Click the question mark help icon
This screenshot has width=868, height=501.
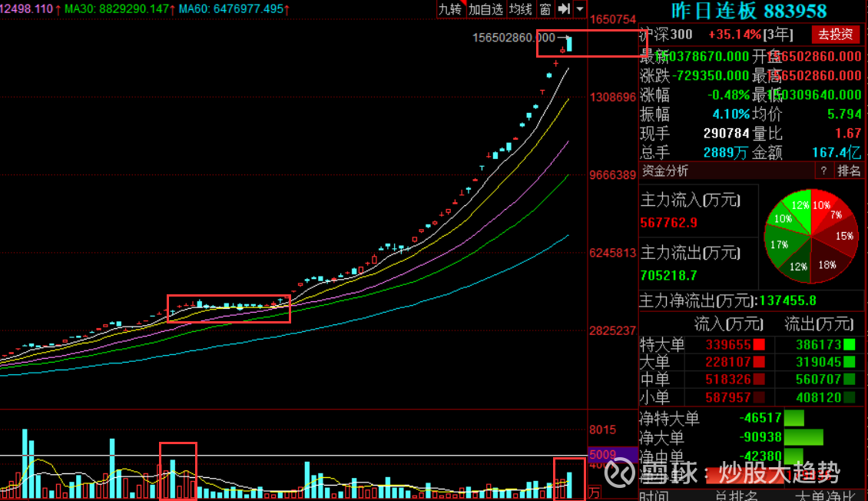click(823, 171)
